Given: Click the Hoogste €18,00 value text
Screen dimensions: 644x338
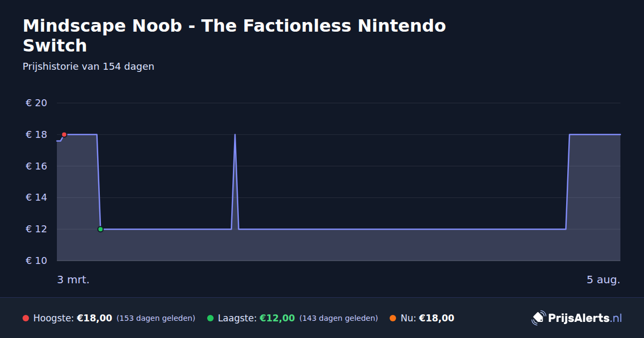Looking at the screenshot, I should click(x=94, y=318).
